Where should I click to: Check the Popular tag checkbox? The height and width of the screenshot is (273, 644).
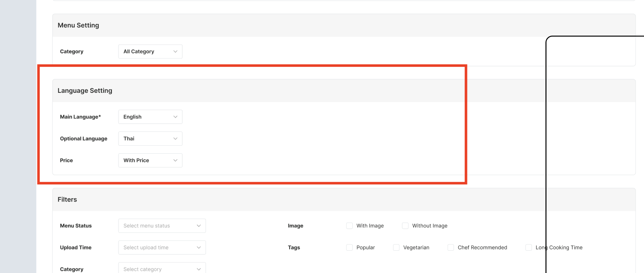pos(349,248)
